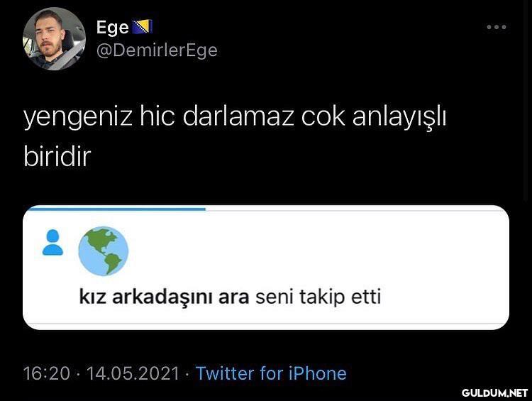This screenshot has width=532, height=401.
Task: Open the bold username kız arkadaşını ara
Action: [x=165, y=297]
